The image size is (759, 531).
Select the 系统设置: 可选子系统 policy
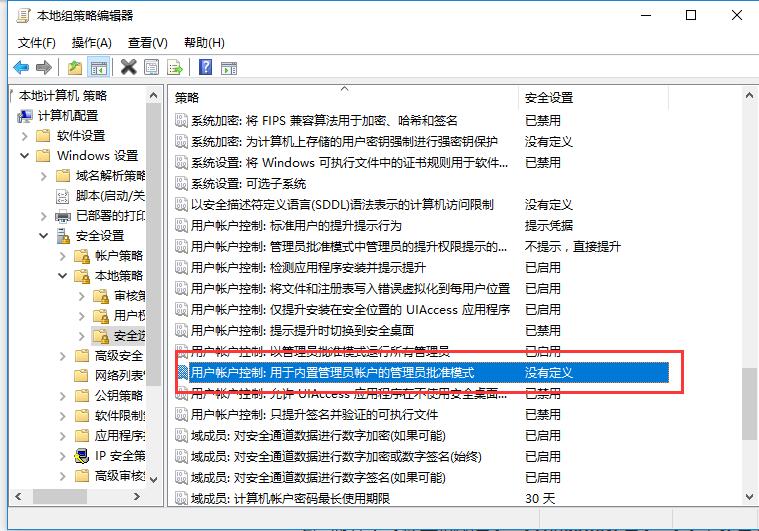[248, 183]
